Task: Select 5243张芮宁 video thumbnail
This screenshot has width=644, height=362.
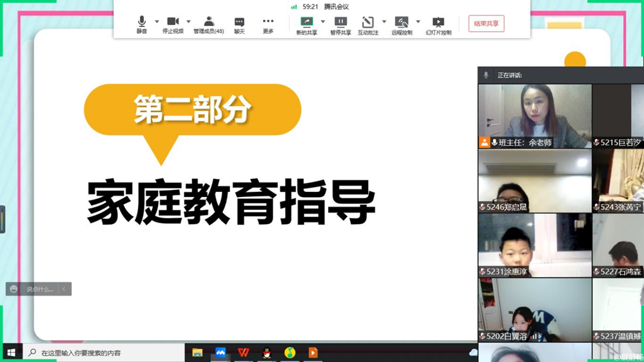Action: pyautogui.click(x=618, y=180)
